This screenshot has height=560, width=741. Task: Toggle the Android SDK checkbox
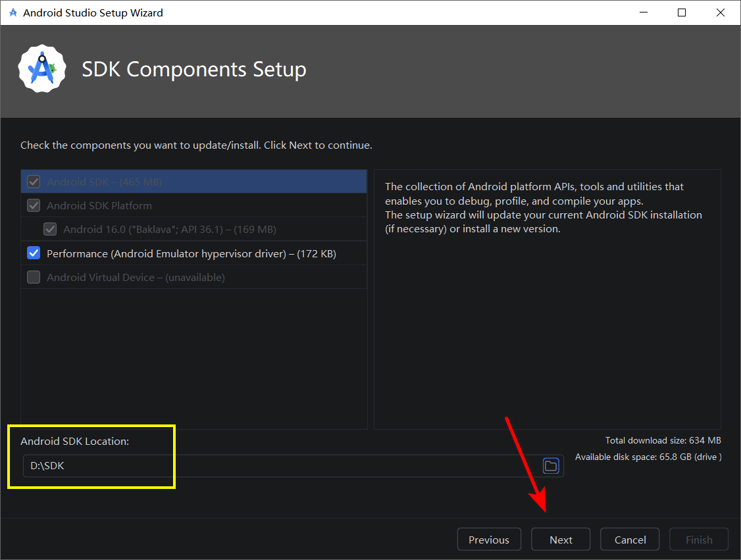[x=34, y=182]
